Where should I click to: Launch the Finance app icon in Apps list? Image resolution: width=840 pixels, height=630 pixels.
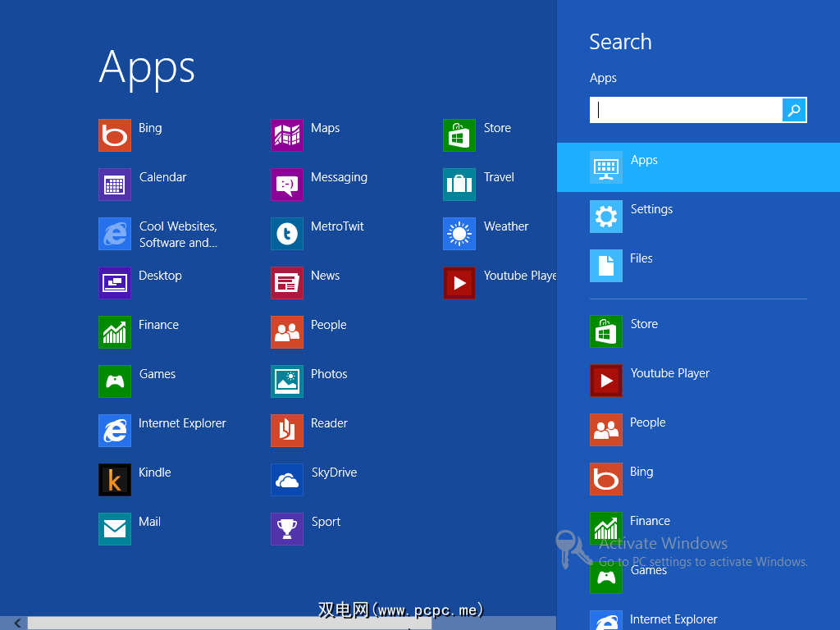tap(115, 332)
